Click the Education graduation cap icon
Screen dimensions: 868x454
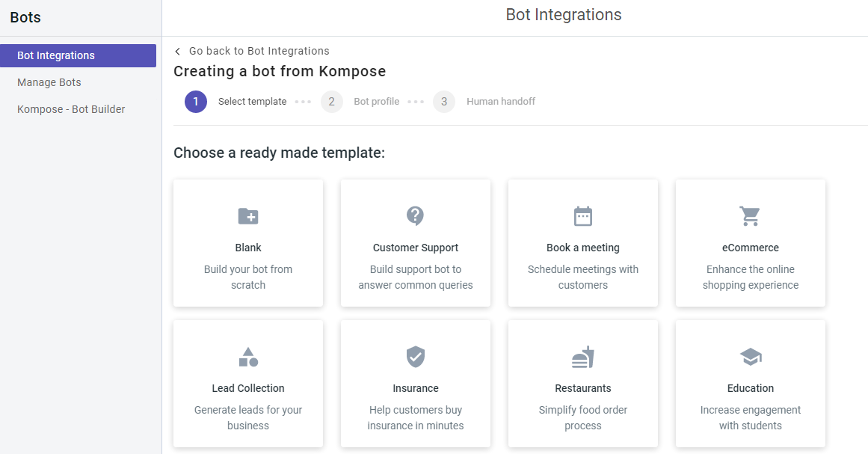[751, 357]
